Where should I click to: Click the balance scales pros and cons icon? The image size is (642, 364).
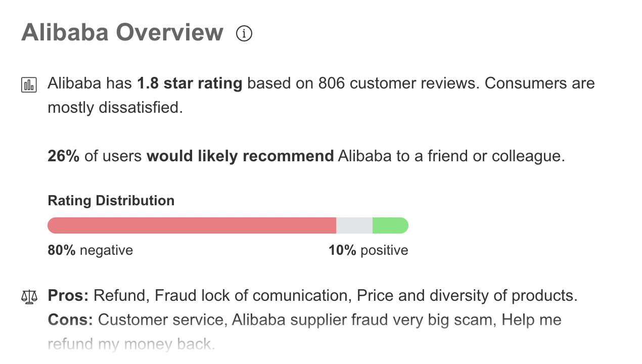point(29,296)
